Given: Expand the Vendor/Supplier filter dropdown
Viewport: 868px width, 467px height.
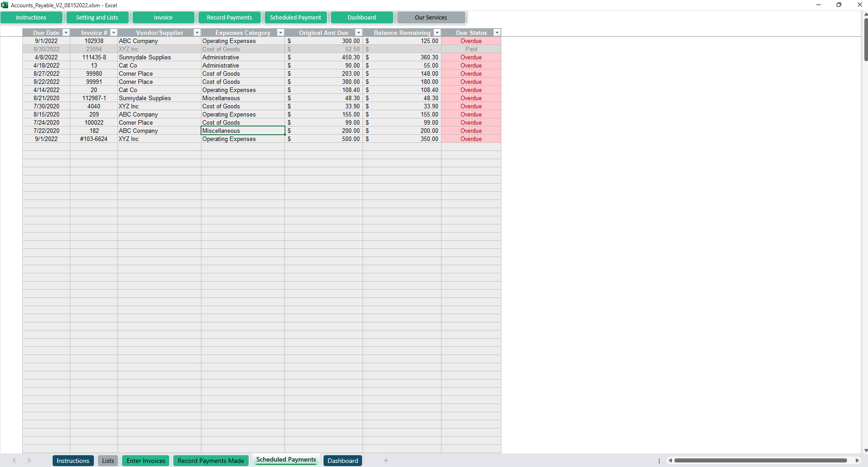Looking at the screenshot, I should (197, 33).
